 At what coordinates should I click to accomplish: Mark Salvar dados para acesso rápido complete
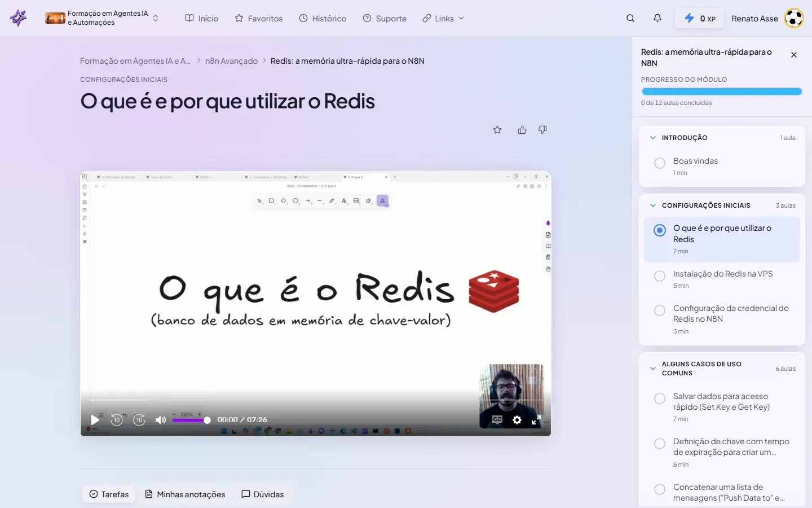point(660,398)
